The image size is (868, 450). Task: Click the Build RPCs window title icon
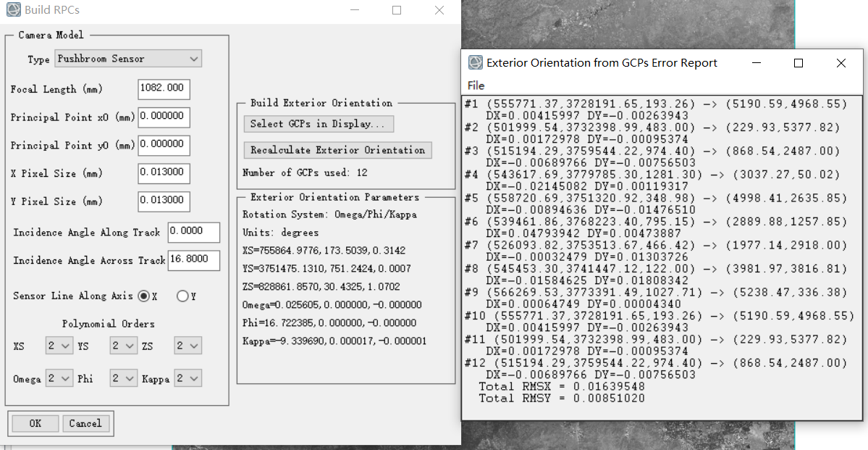[x=14, y=10]
